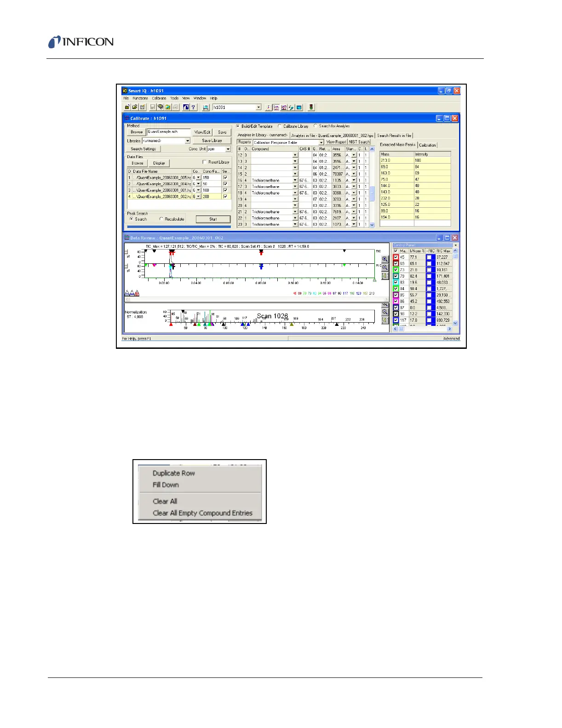
Task: Open the Co... dropdown for data file 1
Action: click(x=199, y=177)
